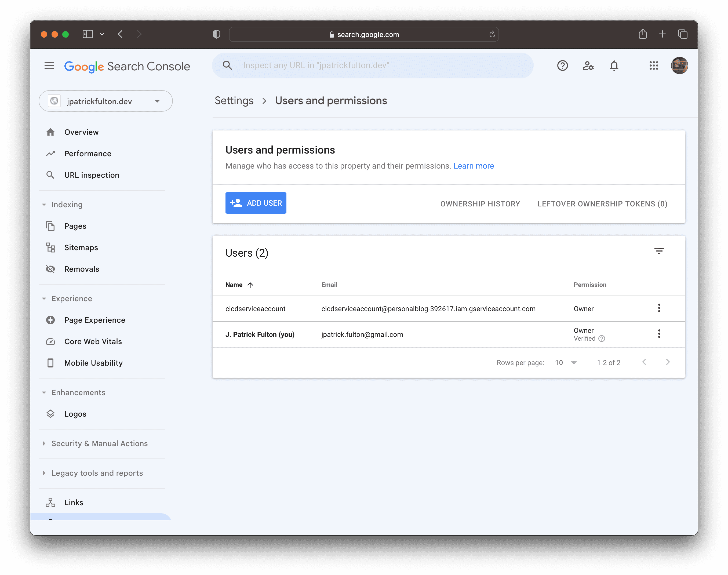Screen dimensions: 728x575
Task: Click the Email column header
Action: point(329,285)
